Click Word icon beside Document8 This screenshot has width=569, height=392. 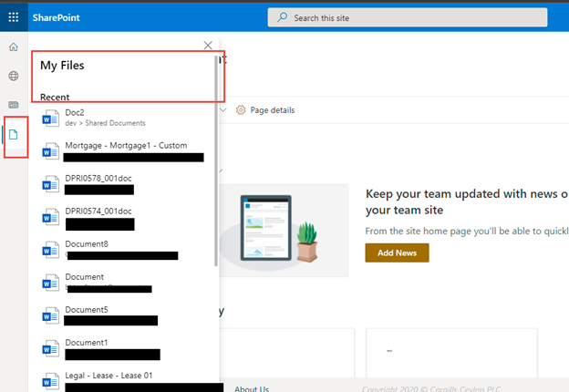(51, 250)
